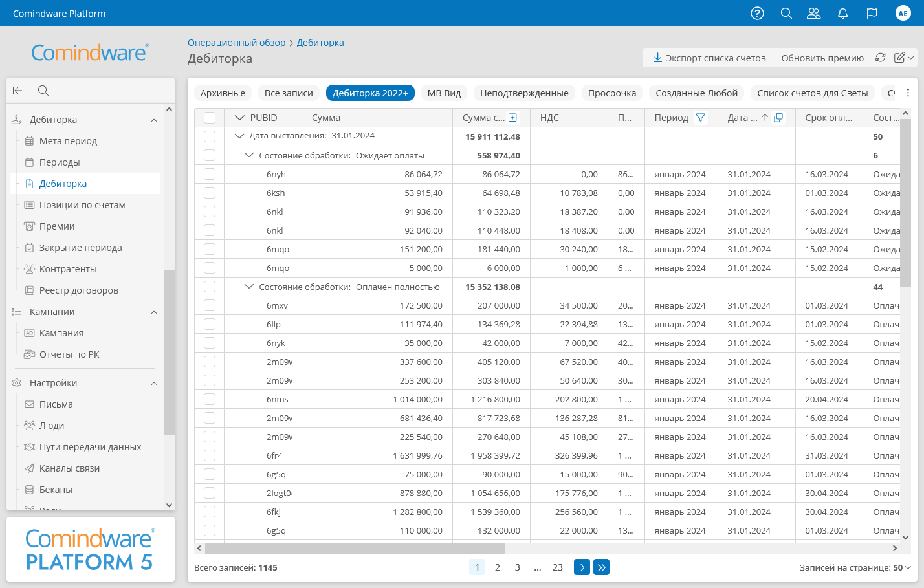This screenshot has height=588, width=924.
Task: Open the edit pencil dropdown in toolbar
Action: point(904,58)
